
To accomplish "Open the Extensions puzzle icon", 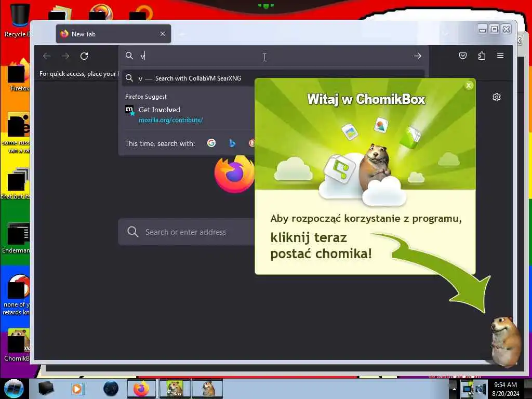I will 482,56.
